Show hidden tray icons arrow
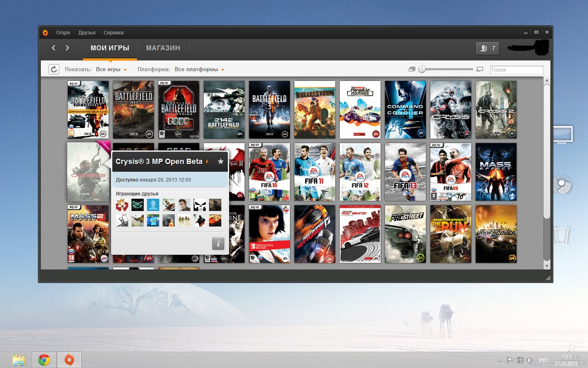Screen dimensions: 588x368 click(500, 360)
